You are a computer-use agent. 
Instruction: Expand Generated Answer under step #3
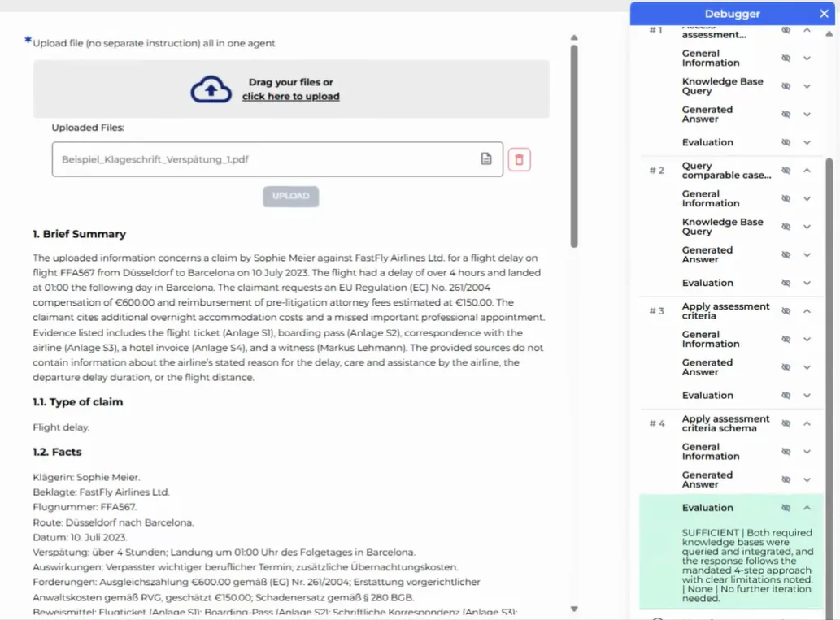pos(806,366)
